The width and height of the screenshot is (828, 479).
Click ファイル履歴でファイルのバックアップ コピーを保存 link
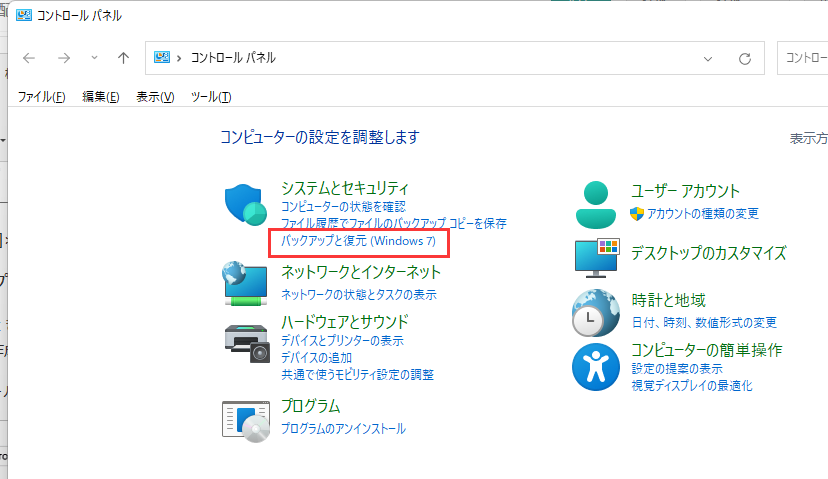tap(393, 223)
